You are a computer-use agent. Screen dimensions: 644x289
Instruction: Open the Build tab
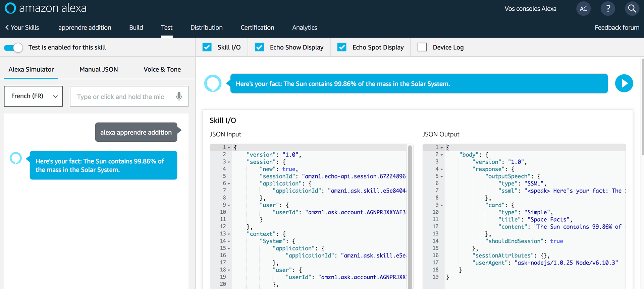click(x=136, y=27)
